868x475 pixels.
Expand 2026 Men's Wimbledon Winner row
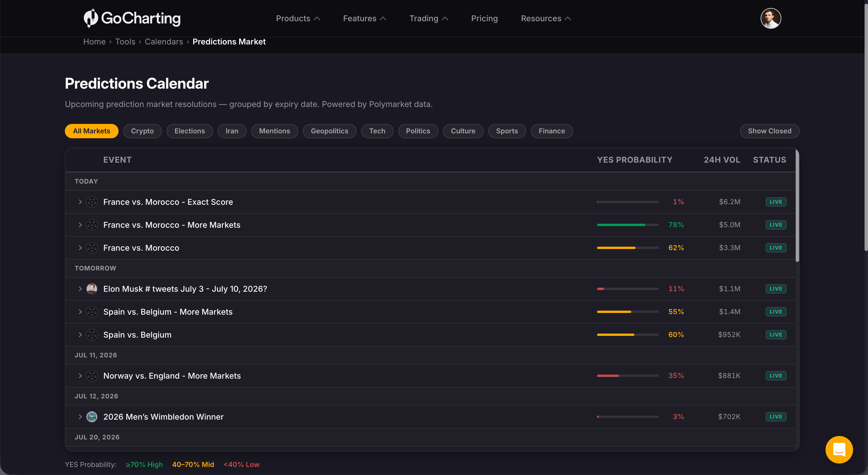point(80,417)
